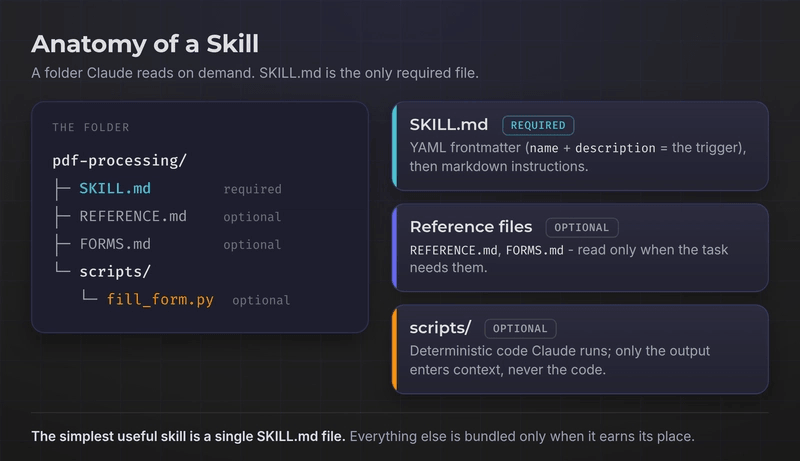Click 'YAML frontmatter' description text
This screenshot has height=461, width=800.
point(578,148)
